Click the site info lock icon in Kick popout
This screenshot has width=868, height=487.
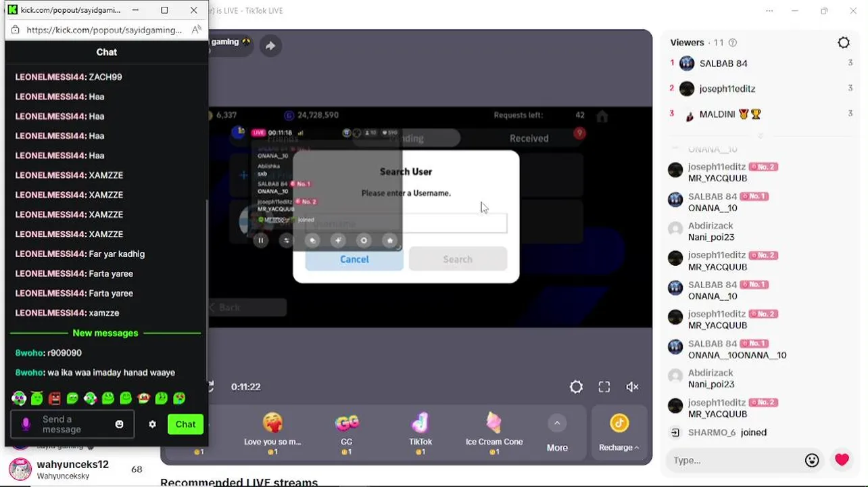point(15,30)
